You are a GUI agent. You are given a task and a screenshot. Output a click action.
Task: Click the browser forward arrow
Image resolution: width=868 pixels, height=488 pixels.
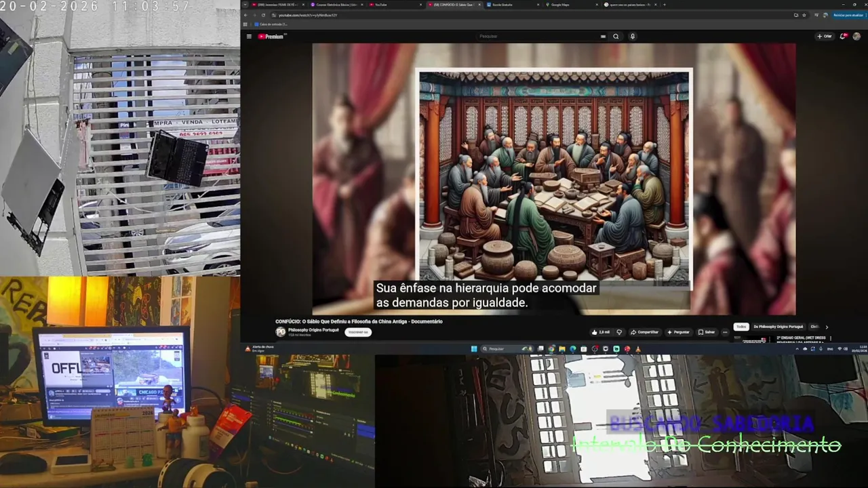[x=255, y=15]
